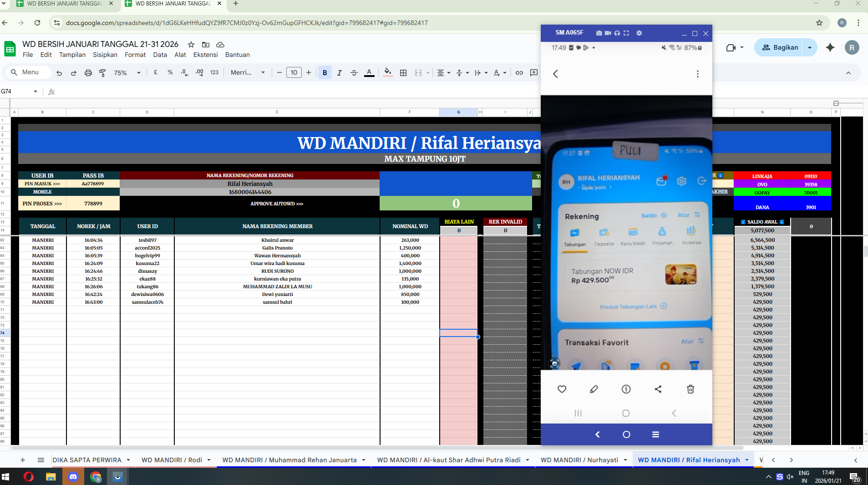Click the Windows Start button
Screen dimensions: 868x485
point(6,477)
